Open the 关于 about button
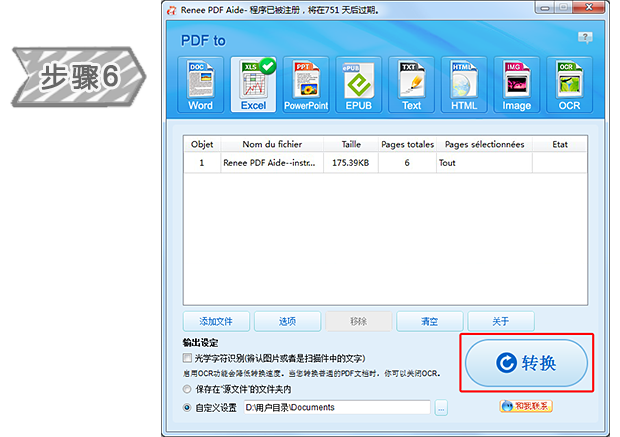 pyautogui.click(x=501, y=321)
